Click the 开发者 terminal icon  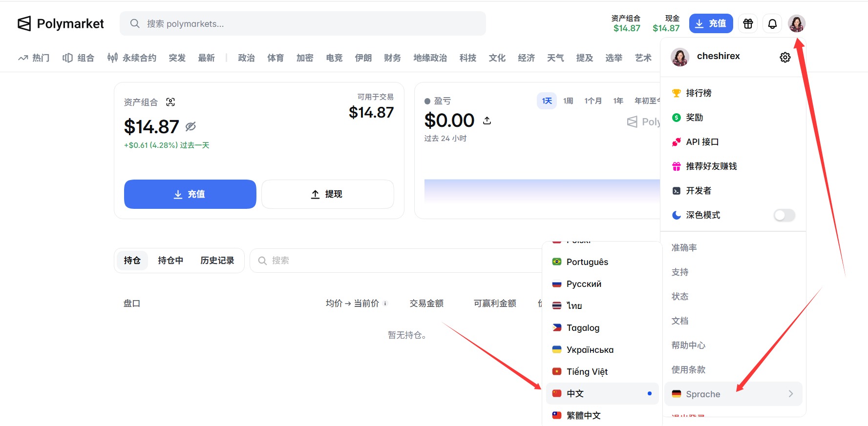(677, 190)
